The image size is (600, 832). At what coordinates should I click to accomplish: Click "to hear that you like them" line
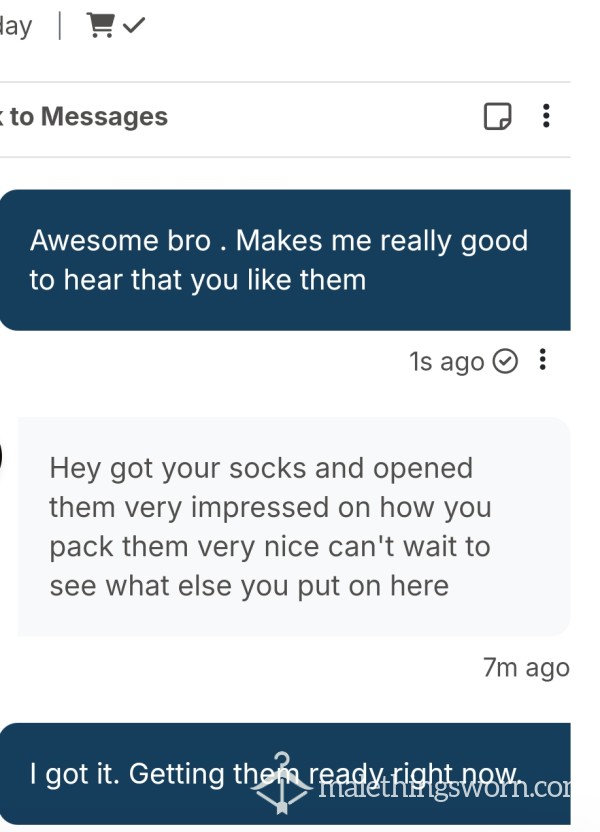pos(198,280)
